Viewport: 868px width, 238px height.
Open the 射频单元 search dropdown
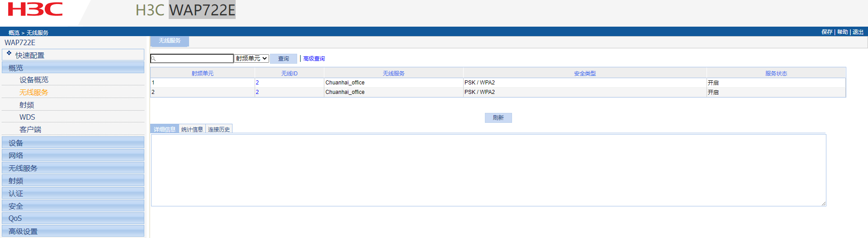tap(251, 58)
